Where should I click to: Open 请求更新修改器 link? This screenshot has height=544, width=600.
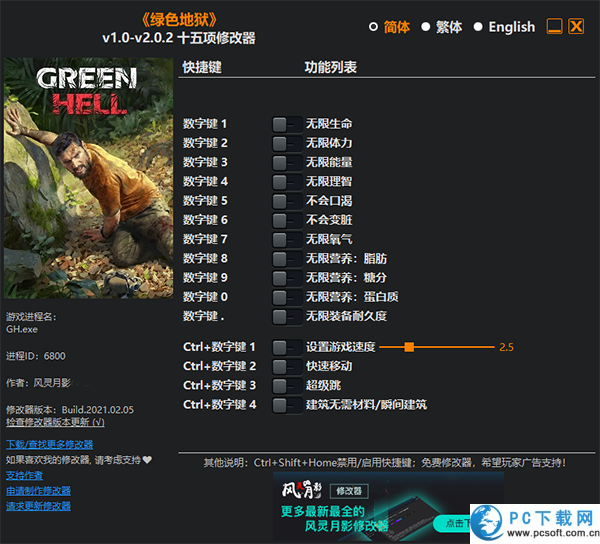point(38,506)
